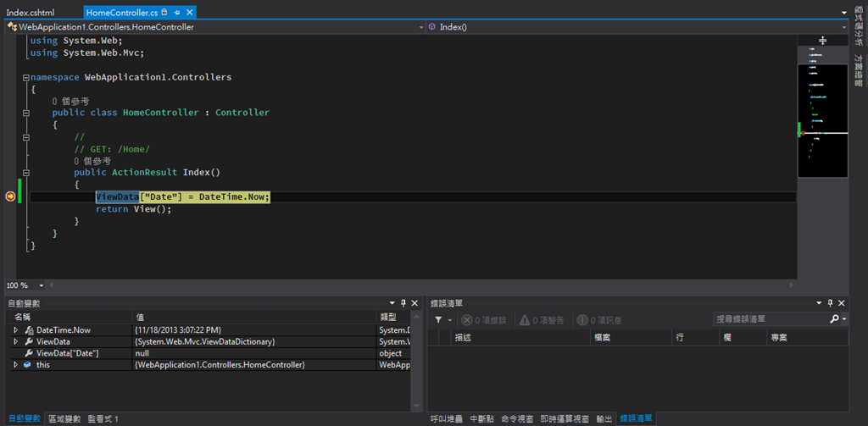The height and width of the screenshot is (426, 868).
Task: Click Autos panel scroll up arrow
Action: pos(417,317)
